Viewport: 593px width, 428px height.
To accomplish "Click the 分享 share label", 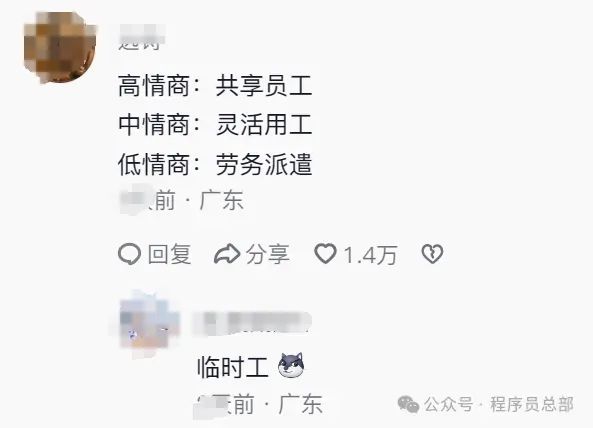I will 268,254.
